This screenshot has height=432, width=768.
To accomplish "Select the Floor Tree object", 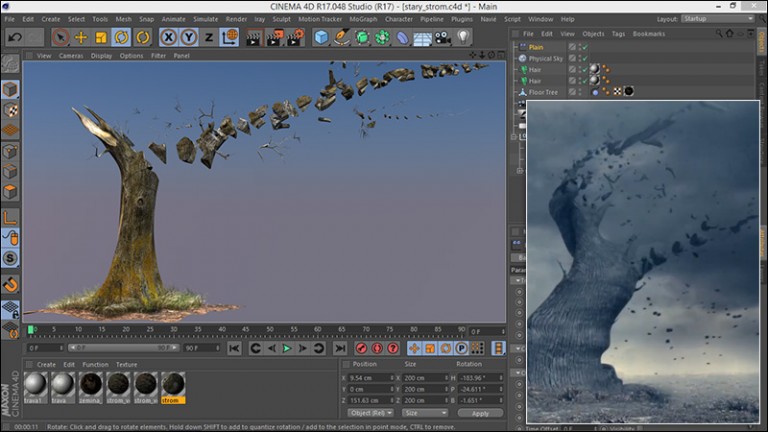I will coord(543,92).
